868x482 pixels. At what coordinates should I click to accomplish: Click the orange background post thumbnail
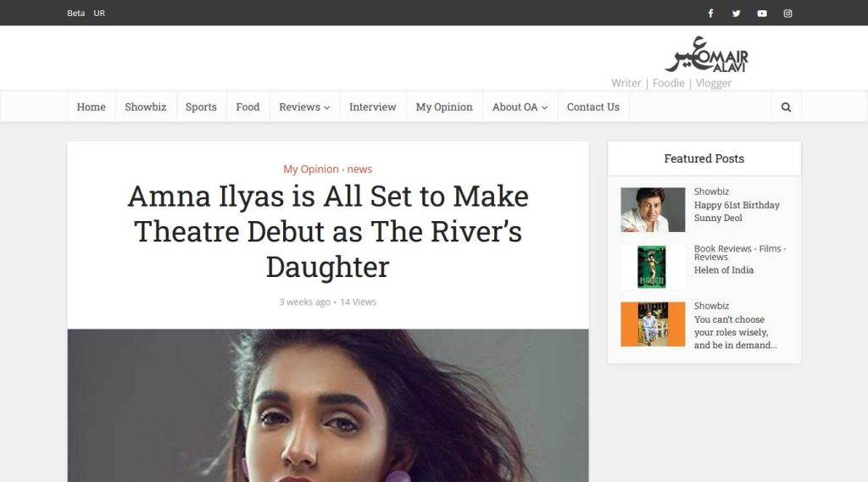point(653,324)
